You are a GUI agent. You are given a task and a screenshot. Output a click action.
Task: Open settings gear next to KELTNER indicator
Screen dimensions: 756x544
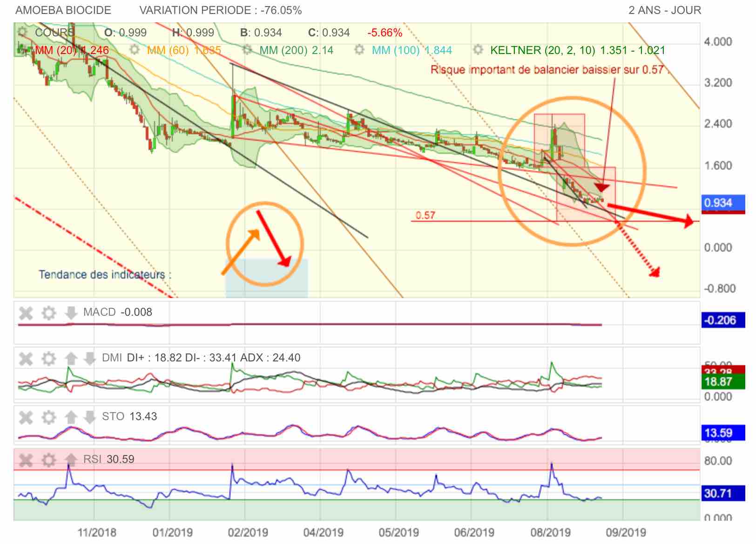478,50
